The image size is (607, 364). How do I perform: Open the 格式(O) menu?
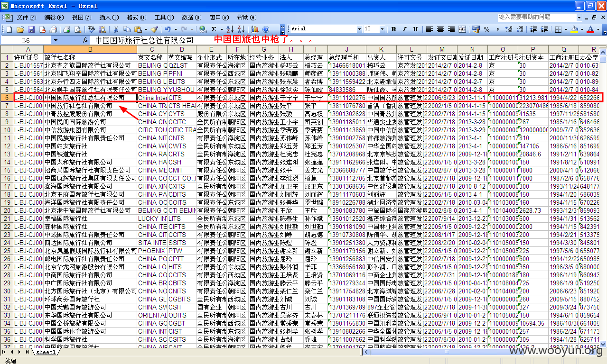click(136, 17)
